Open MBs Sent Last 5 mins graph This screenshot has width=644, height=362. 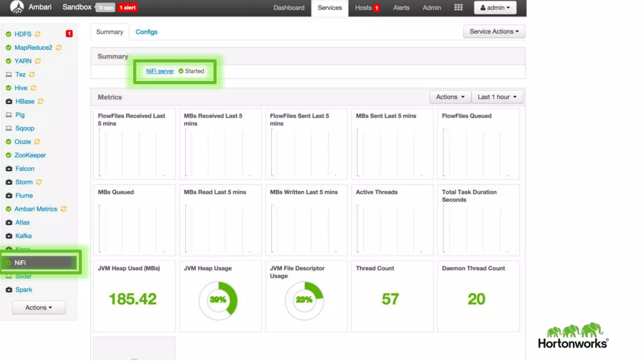[392, 144]
